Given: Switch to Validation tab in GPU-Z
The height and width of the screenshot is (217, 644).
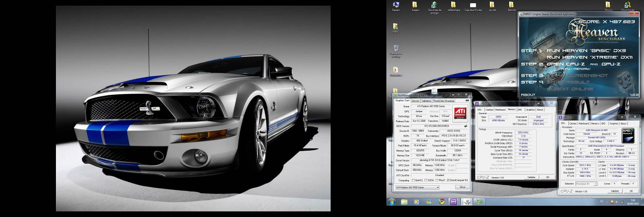Looking at the screenshot, I should (426, 101).
